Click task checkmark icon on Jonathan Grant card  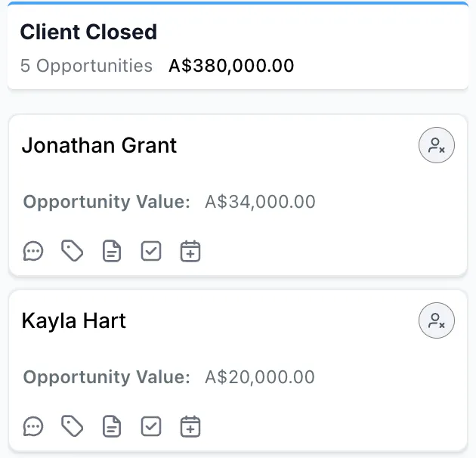click(151, 251)
